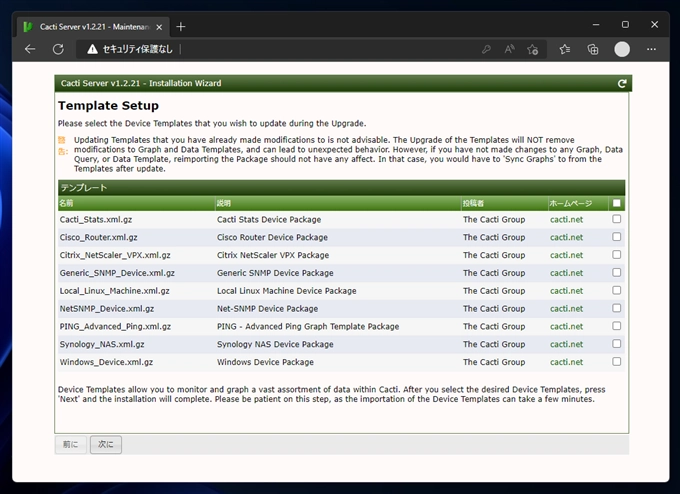Add page to favorites star icon
Image resolution: width=680 pixels, height=494 pixels.
click(x=533, y=49)
